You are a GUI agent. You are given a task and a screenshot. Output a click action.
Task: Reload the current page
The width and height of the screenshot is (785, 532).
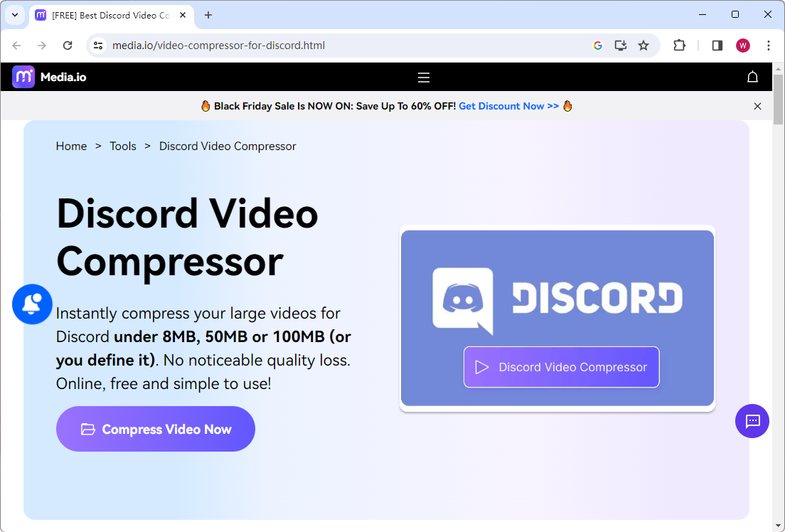68,46
